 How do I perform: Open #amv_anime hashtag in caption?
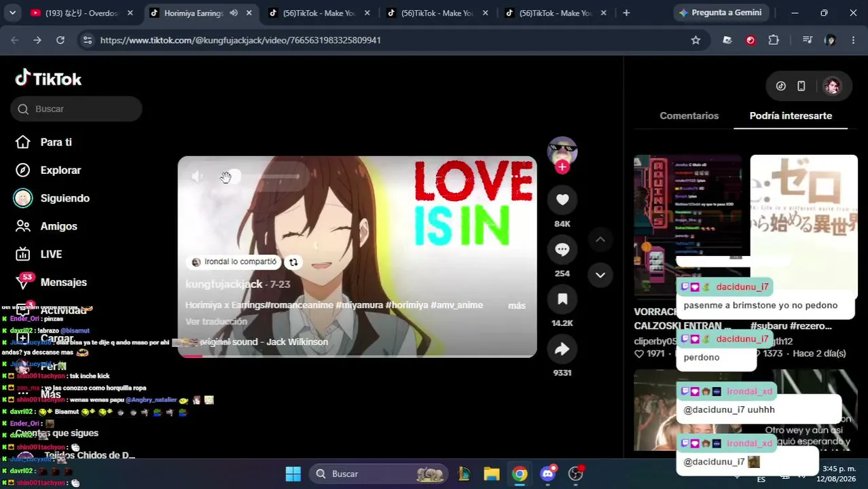tap(456, 306)
